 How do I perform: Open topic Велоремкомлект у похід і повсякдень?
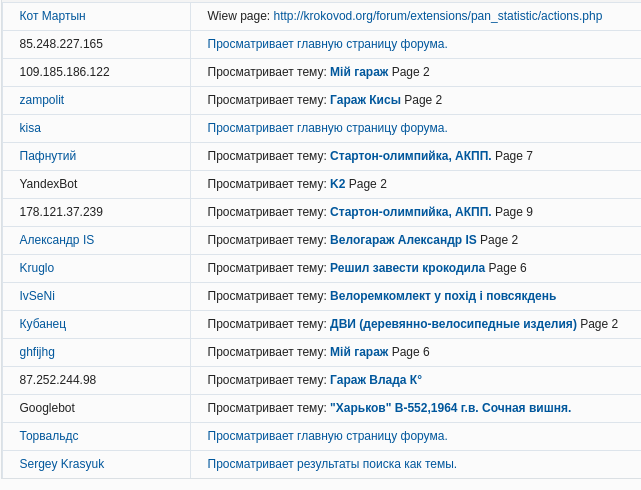(443, 296)
